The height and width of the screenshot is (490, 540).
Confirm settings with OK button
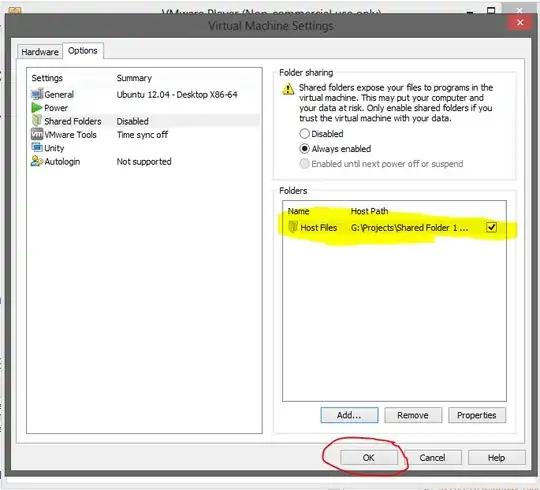point(368,457)
